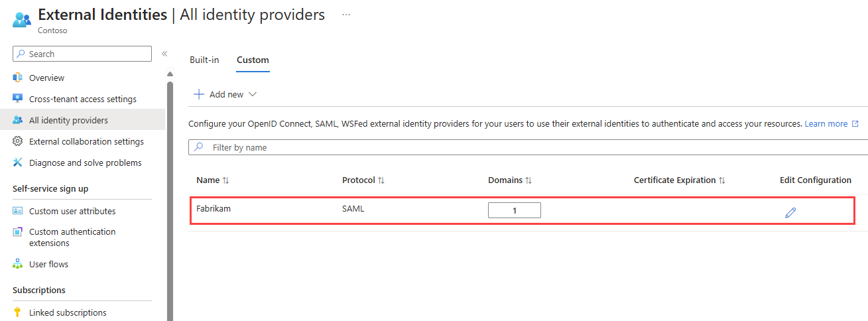Sort by Protocol column

[x=363, y=180]
